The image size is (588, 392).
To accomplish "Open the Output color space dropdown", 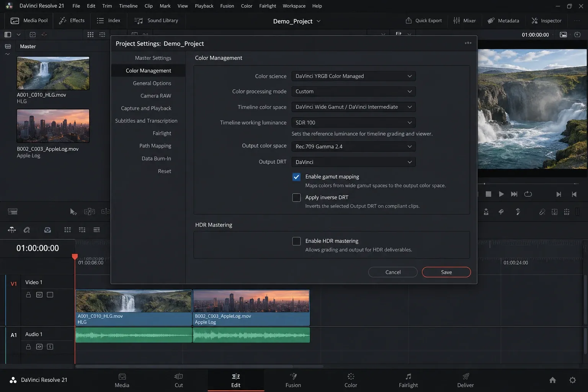I will point(353,147).
